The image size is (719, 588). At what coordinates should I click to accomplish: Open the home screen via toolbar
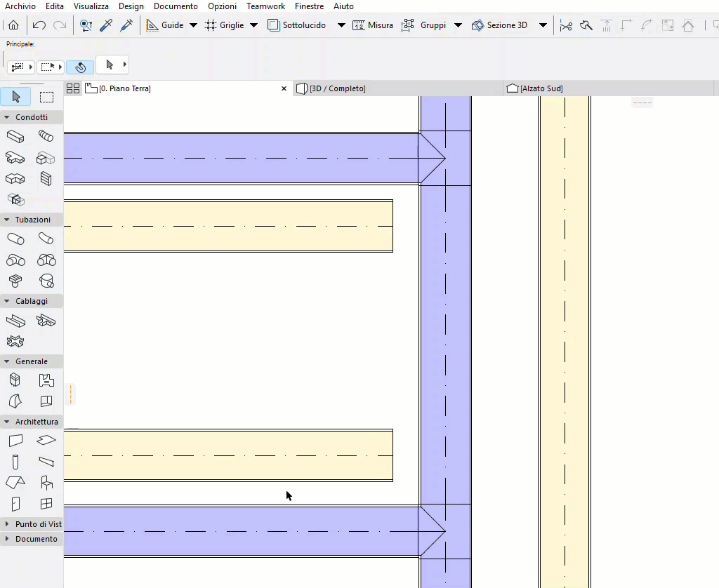click(x=14, y=25)
